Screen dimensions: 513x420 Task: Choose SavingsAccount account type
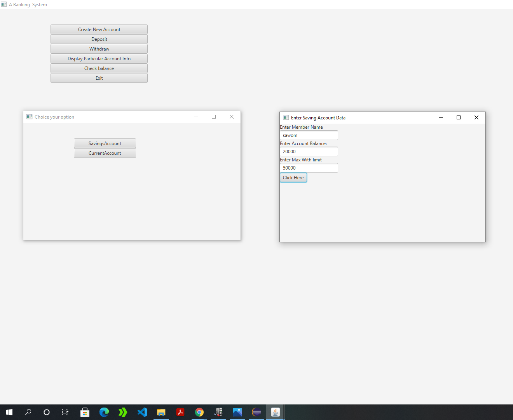point(105,143)
